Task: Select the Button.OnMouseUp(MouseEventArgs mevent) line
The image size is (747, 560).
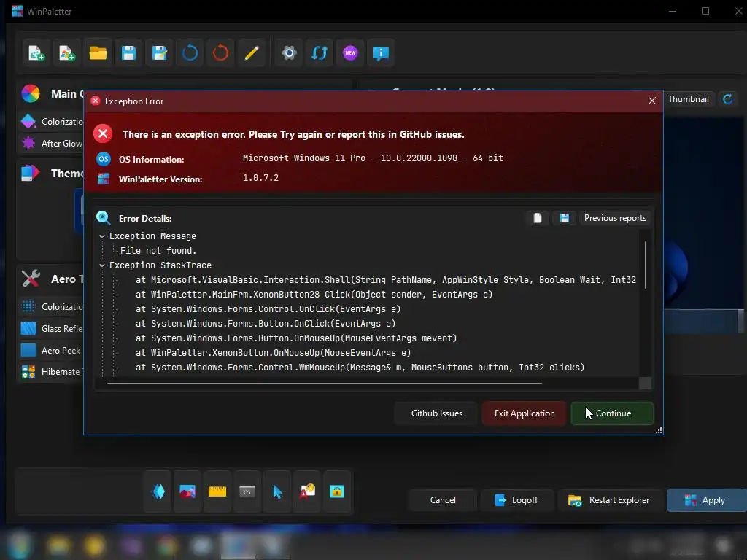Action: click(296, 338)
